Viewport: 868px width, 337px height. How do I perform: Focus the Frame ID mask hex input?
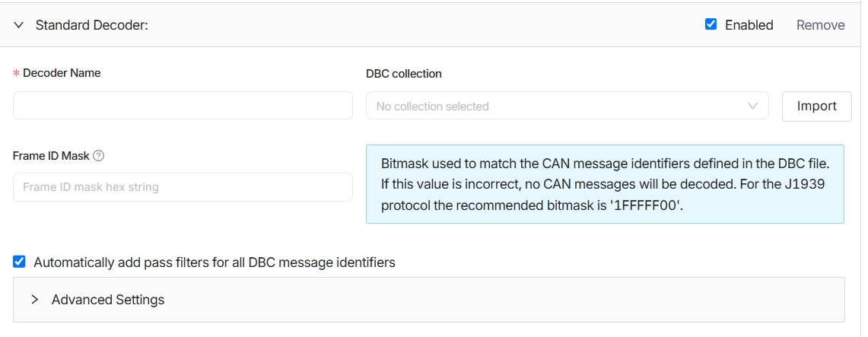[183, 187]
